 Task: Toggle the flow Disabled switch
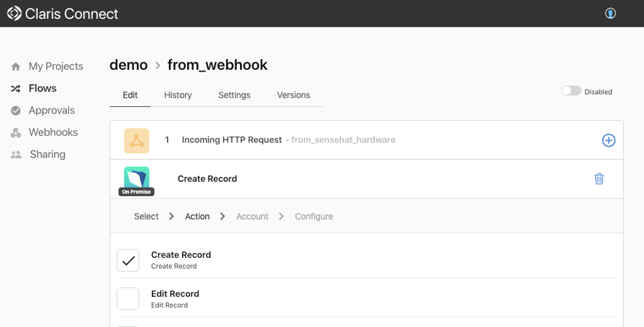571,91
